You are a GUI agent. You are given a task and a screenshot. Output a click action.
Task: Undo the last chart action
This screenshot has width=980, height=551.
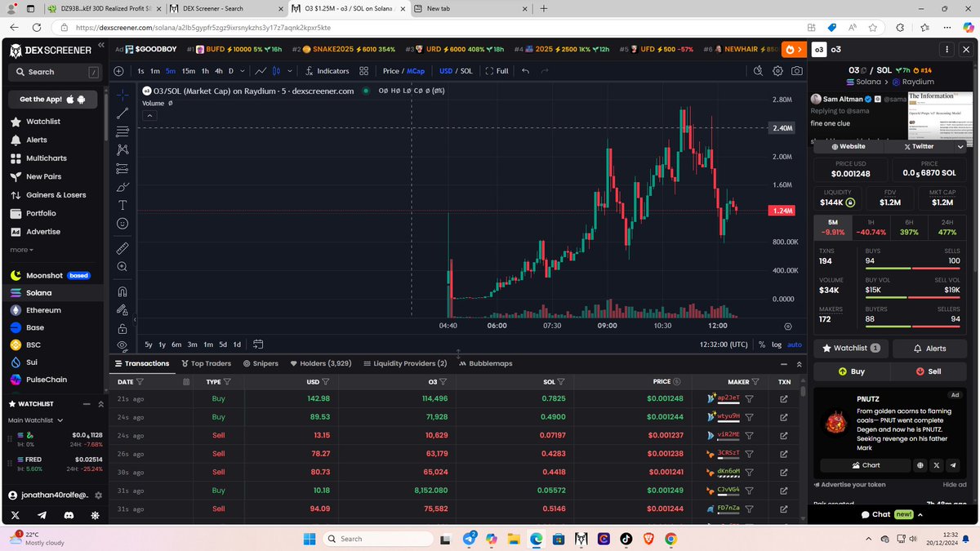coord(525,71)
